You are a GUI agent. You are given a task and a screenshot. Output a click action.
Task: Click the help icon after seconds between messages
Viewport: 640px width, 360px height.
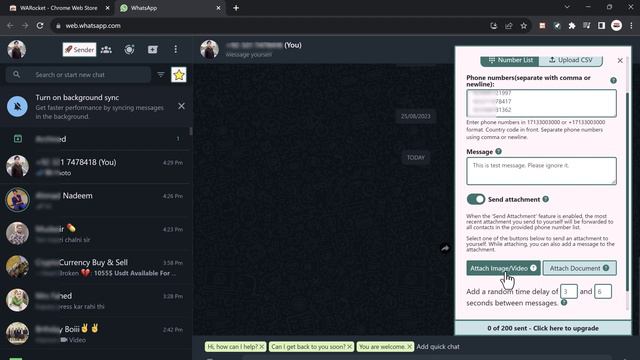(x=564, y=302)
